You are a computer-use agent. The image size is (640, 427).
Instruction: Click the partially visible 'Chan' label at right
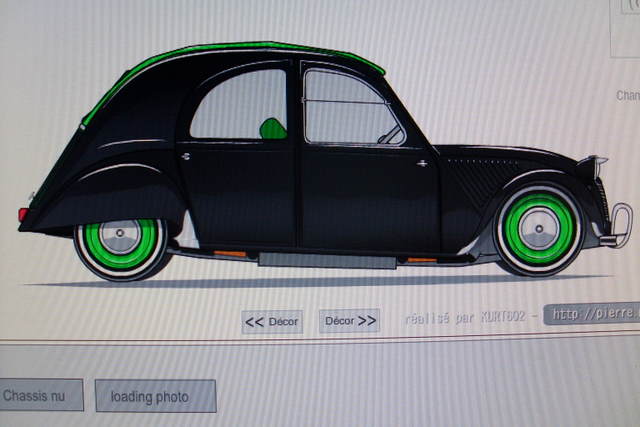(x=627, y=96)
